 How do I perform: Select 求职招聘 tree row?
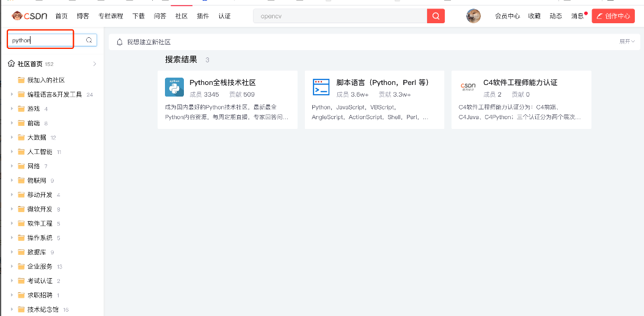click(x=52, y=295)
